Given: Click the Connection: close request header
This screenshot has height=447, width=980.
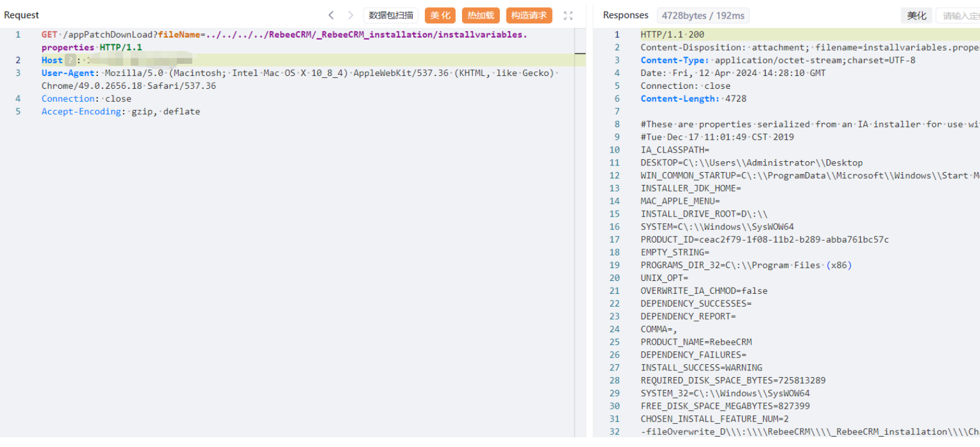Looking at the screenshot, I should pyautogui.click(x=86, y=99).
